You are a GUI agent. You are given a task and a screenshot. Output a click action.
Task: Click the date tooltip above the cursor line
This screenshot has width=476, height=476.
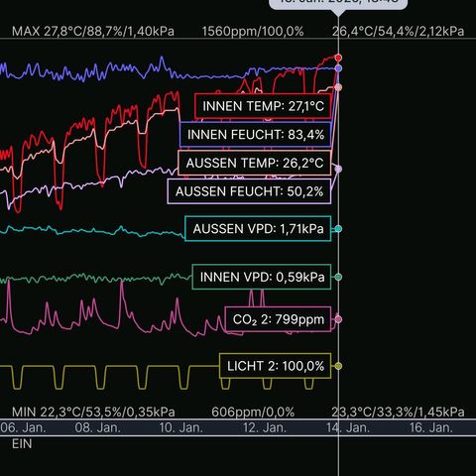click(338, 4)
